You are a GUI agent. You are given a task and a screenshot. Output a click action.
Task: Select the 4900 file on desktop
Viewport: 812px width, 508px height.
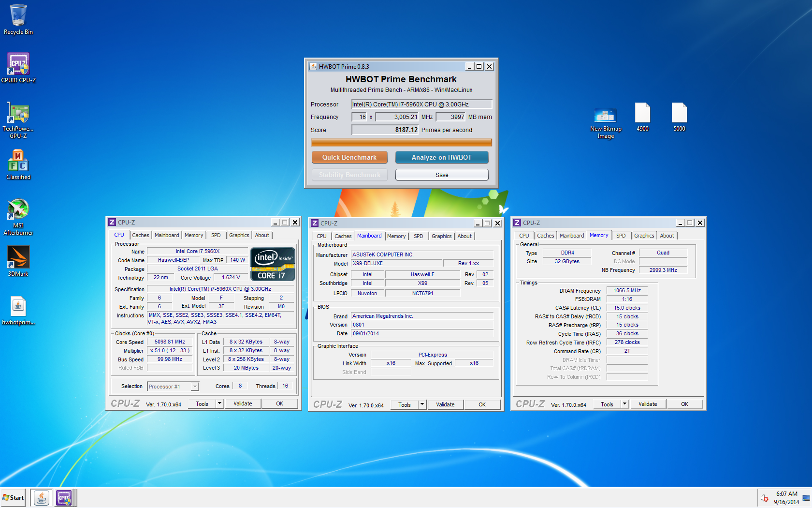click(642, 117)
